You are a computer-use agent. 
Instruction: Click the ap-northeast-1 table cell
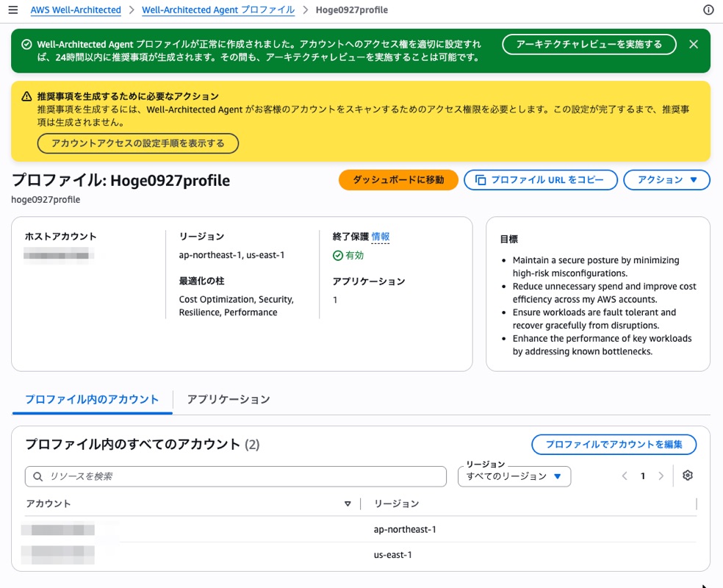coord(405,529)
